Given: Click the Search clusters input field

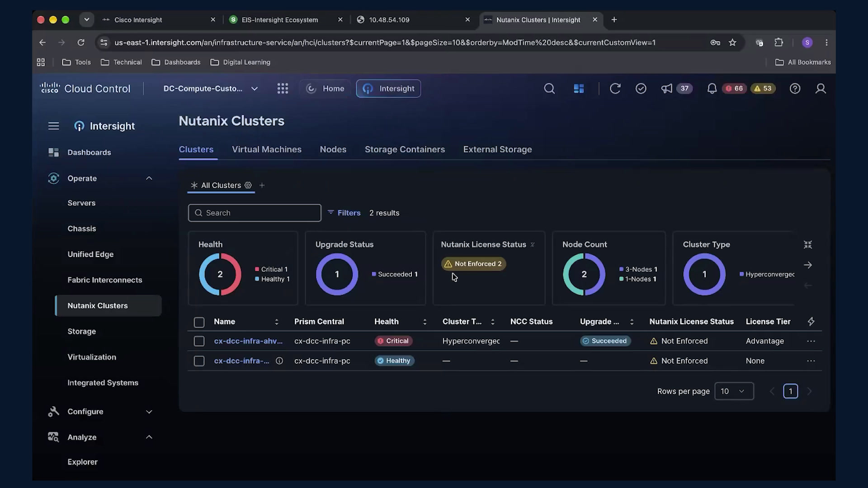Looking at the screenshot, I should click(x=255, y=213).
